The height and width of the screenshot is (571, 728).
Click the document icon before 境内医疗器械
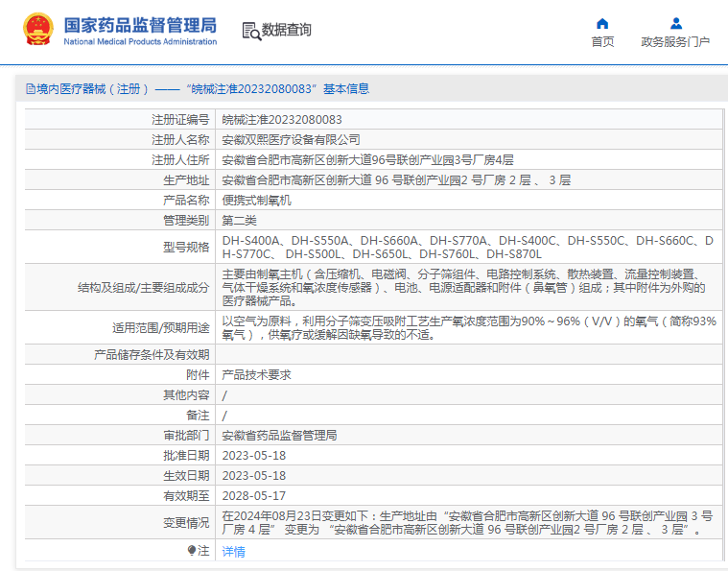(x=30, y=89)
